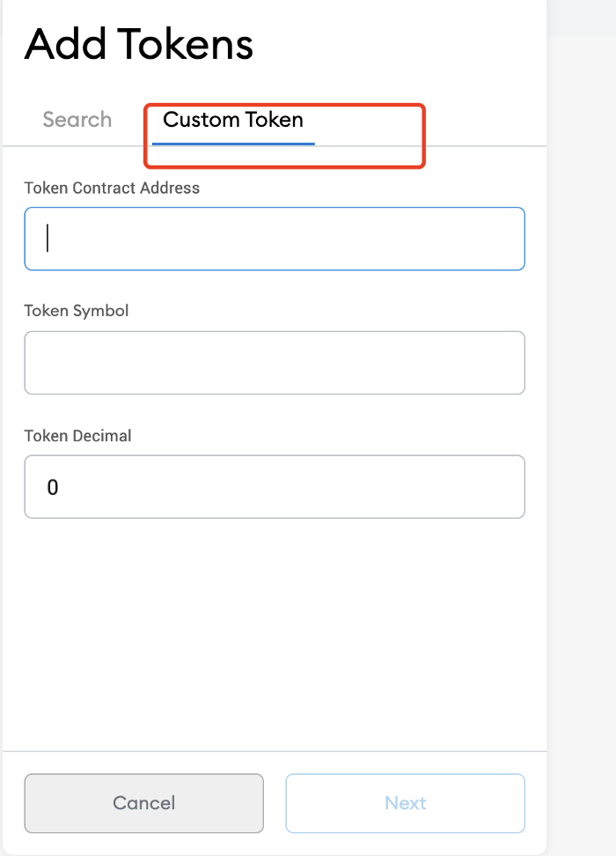Select the Custom Token tab
The width and height of the screenshot is (616, 856).
pos(233,120)
